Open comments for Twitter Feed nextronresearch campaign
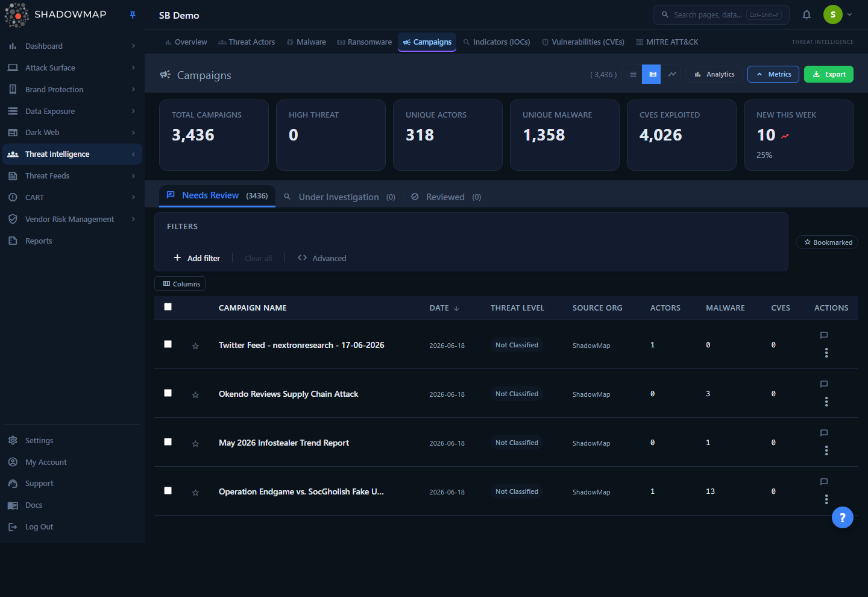The image size is (868, 597). [x=824, y=335]
